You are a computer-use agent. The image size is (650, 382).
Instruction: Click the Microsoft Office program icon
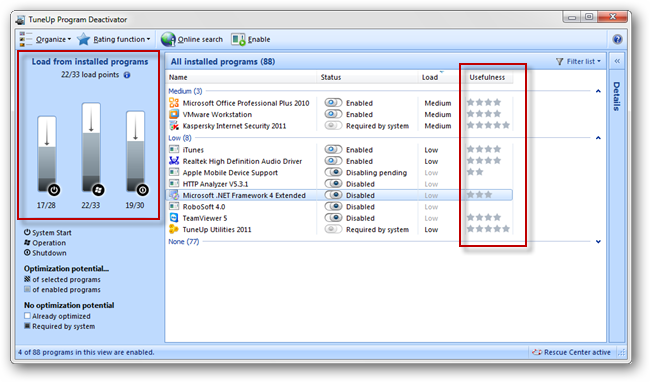174,103
